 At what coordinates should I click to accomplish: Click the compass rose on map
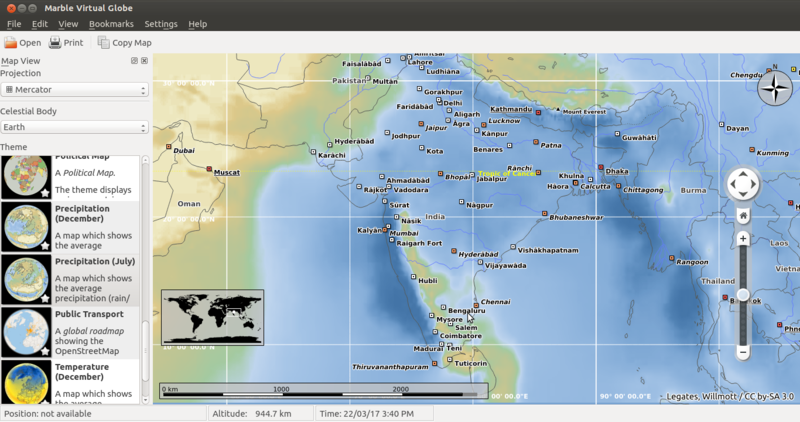tap(775, 88)
